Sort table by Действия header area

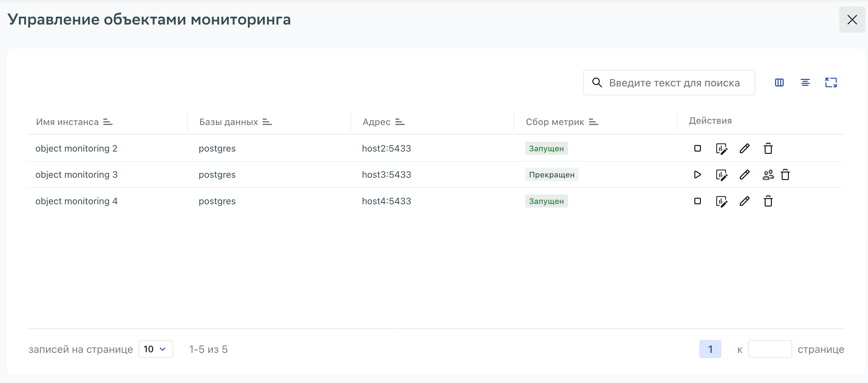tap(710, 120)
